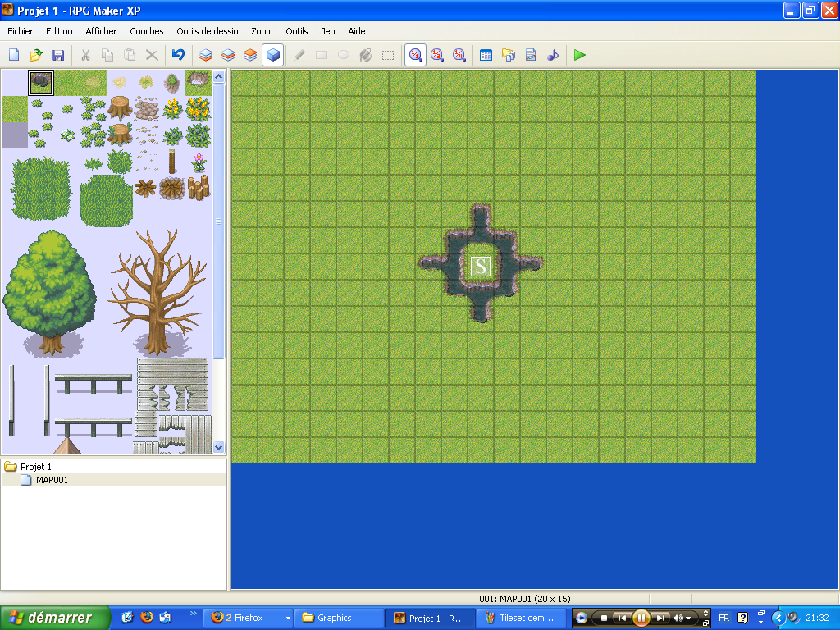Expand hidden system tray icons arrow
Image resolution: width=840 pixels, height=630 pixels.
pyautogui.click(x=778, y=618)
